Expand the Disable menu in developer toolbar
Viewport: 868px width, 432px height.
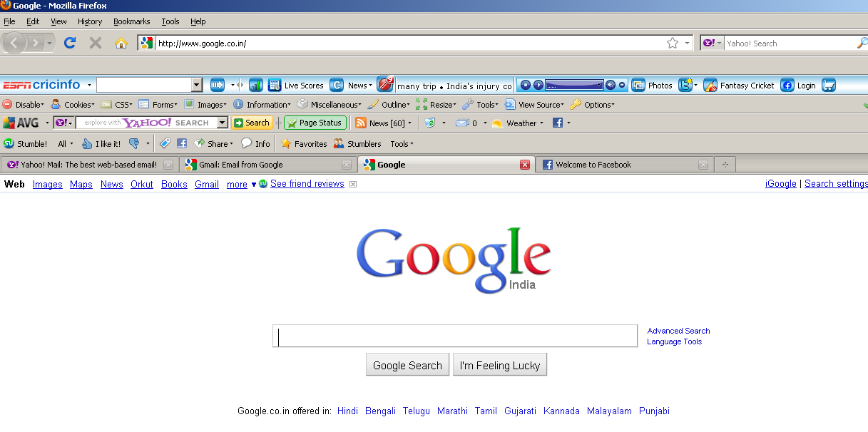24,105
